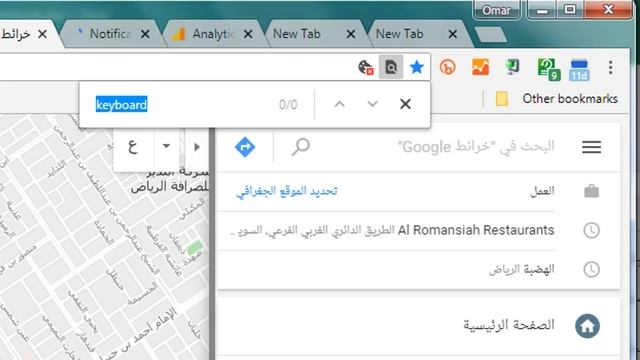Switch to the second New Tab
Image resolution: width=640 pixels, height=360 pixels.
399,34
